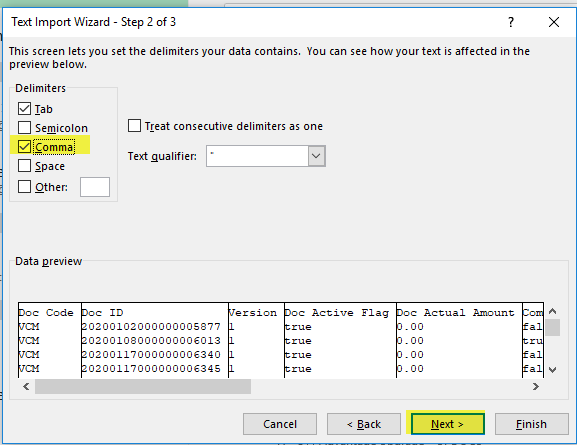Viewport: 577px width, 445px height.
Task: Click preview scroll down arrow
Action: coord(552,370)
